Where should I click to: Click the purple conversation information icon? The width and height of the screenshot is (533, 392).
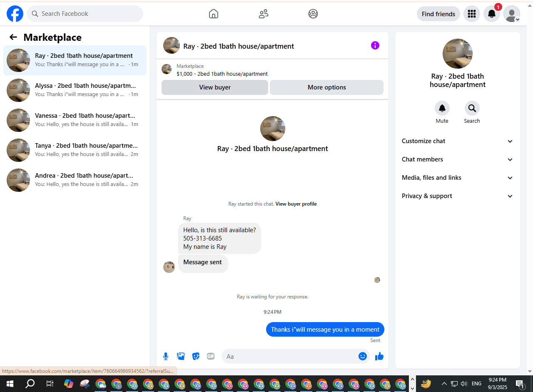point(375,45)
